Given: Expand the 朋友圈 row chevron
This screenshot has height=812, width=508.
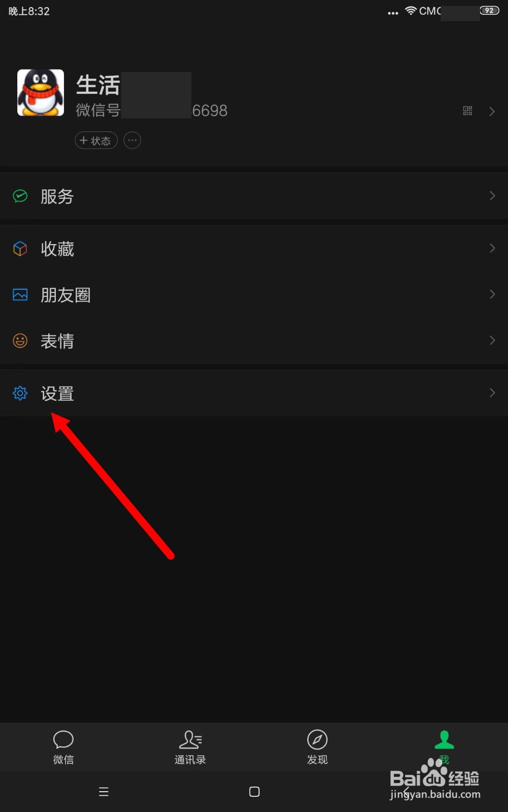Looking at the screenshot, I should click(x=492, y=294).
